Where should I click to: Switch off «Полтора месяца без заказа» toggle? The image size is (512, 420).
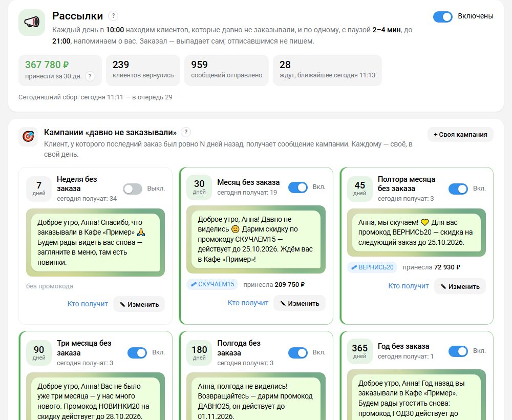(458, 189)
